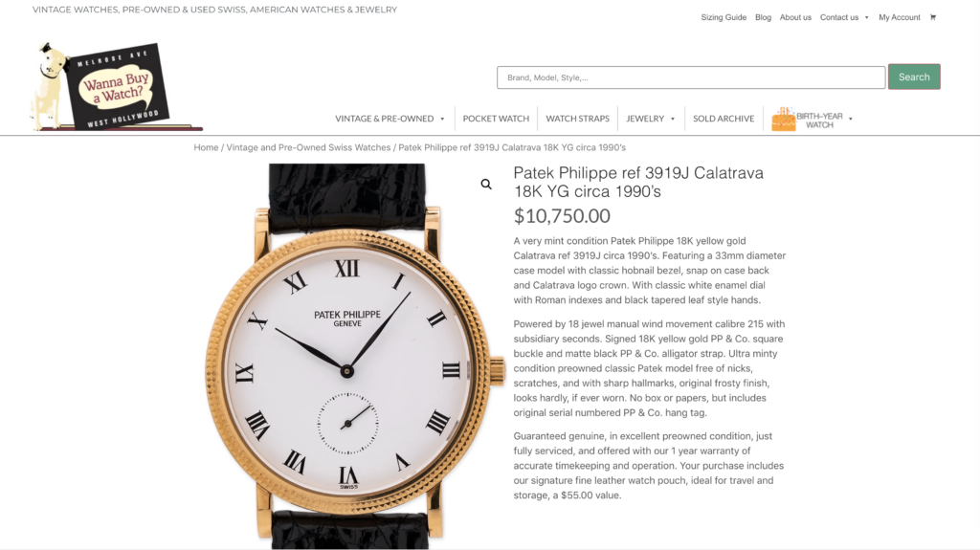Click the Home breadcrumb link
Image resolution: width=980 pixels, height=550 pixels.
pyautogui.click(x=206, y=147)
